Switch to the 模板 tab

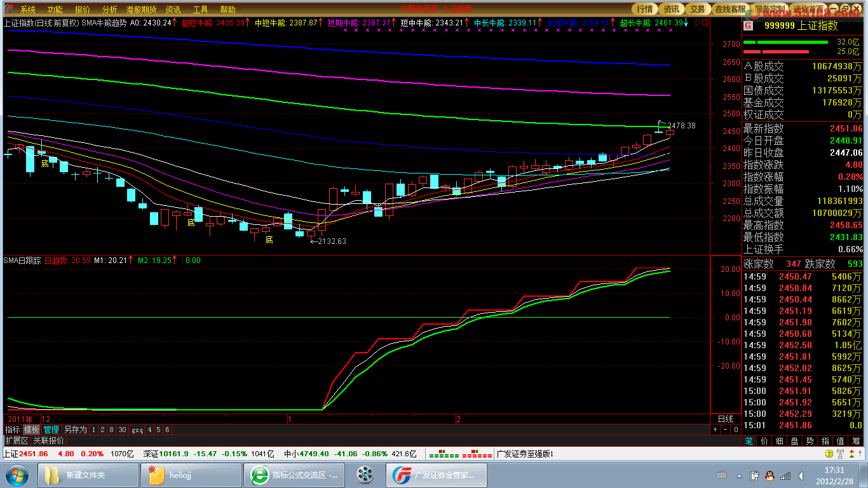coord(32,430)
